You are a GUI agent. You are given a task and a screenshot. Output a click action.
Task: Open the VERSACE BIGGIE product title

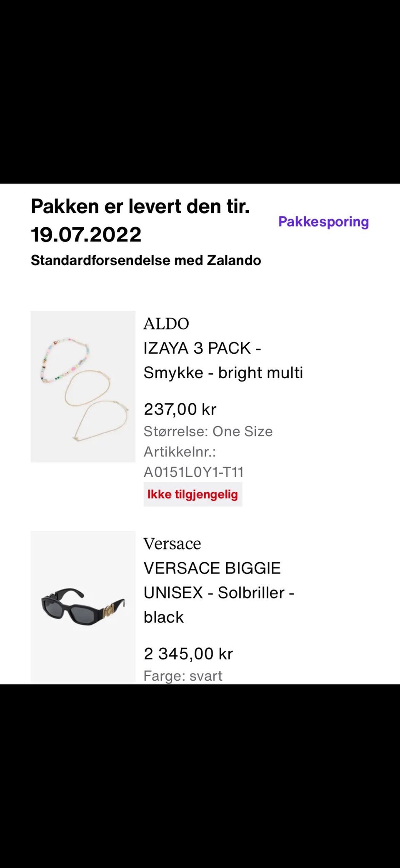coord(212,568)
